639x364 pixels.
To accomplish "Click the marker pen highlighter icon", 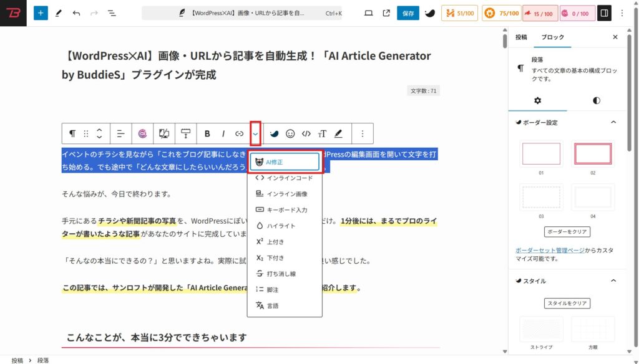I will [338, 133].
